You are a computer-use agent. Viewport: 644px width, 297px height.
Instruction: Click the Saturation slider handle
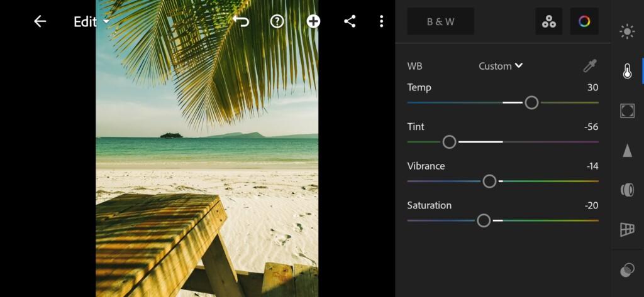point(484,220)
